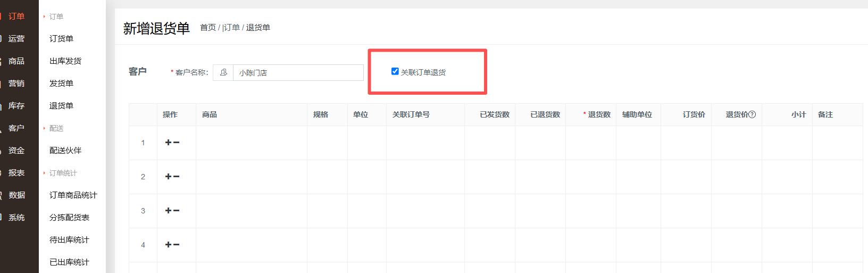Open 订单 main menu
The height and width of the screenshot is (273, 868).
(x=16, y=16)
